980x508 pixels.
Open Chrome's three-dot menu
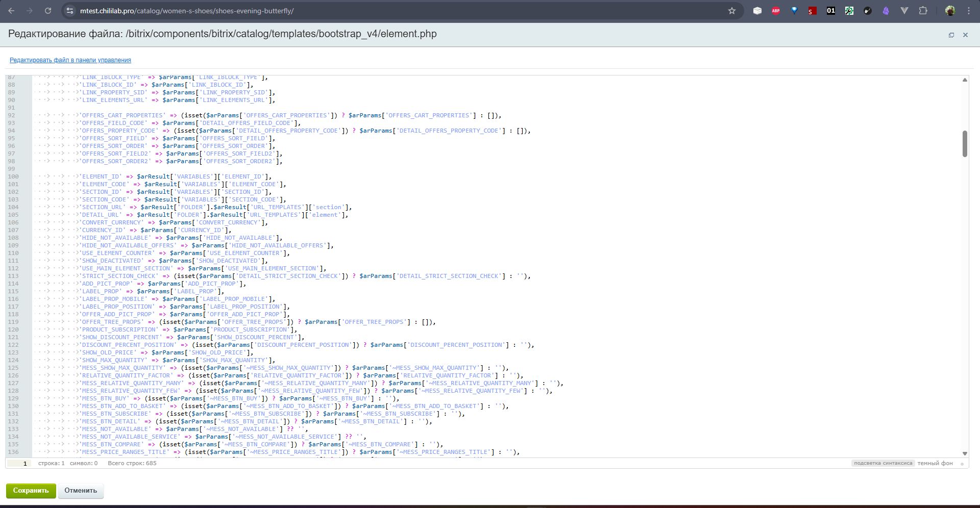968,11
